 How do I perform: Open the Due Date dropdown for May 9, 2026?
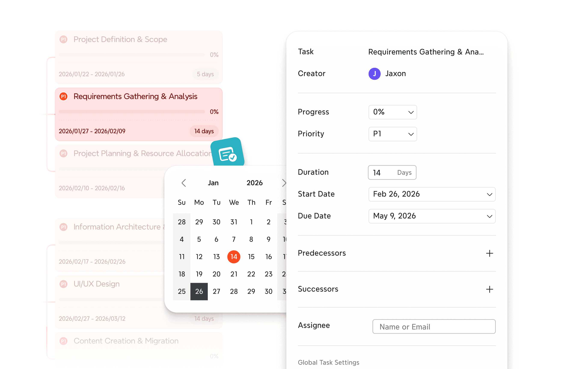click(x=432, y=216)
